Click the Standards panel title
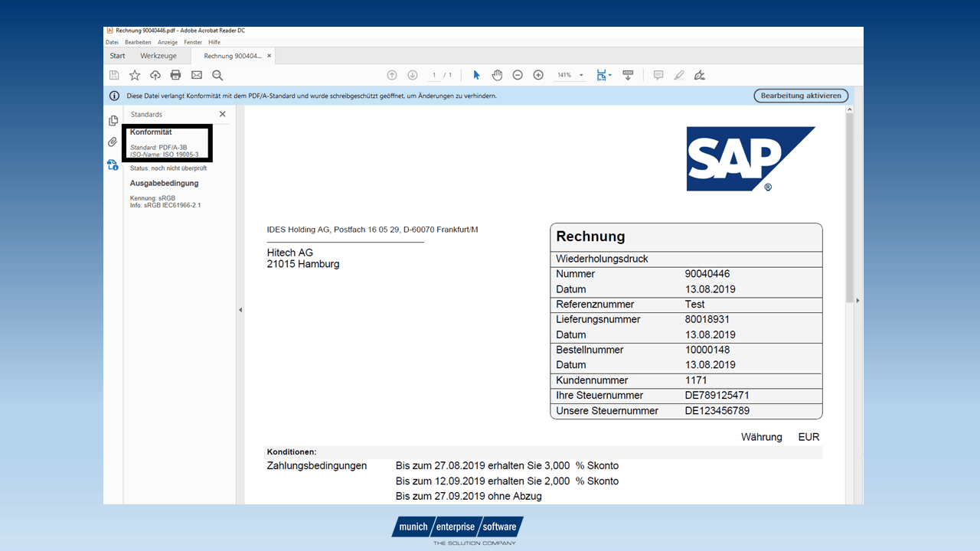The height and width of the screenshot is (551, 980). 146,114
